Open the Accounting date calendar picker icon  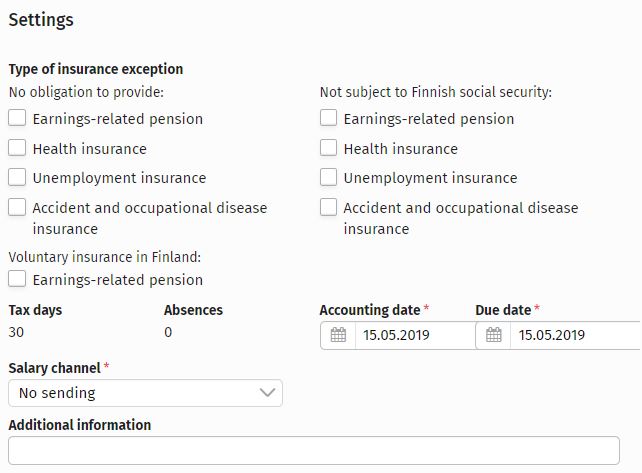338,335
